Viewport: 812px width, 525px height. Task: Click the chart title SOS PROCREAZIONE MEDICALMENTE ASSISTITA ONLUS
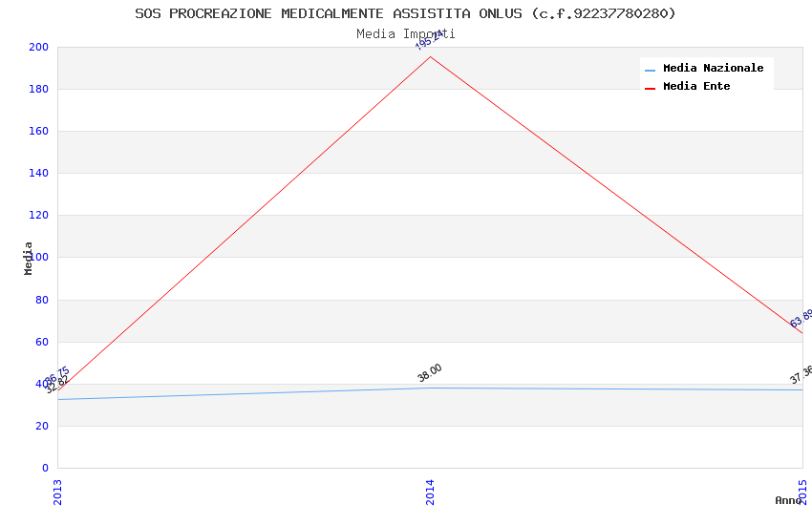405,13
